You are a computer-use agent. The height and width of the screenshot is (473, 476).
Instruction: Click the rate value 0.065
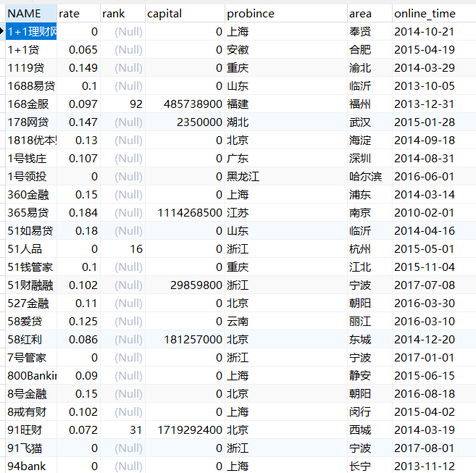[83, 50]
